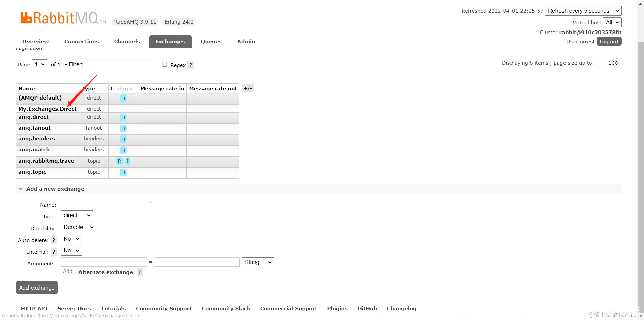The width and height of the screenshot is (644, 320).
Task: Open the HTTP API footer link
Action: pos(34,309)
